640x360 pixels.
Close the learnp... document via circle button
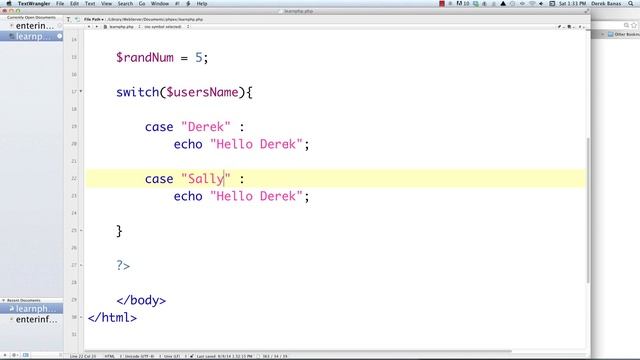pos(60,36)
